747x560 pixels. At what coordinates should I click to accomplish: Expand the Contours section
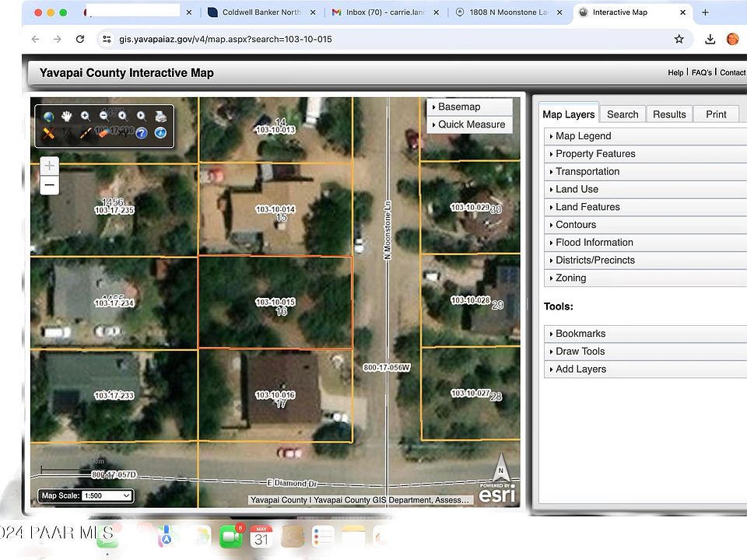(x=645, y=224)
